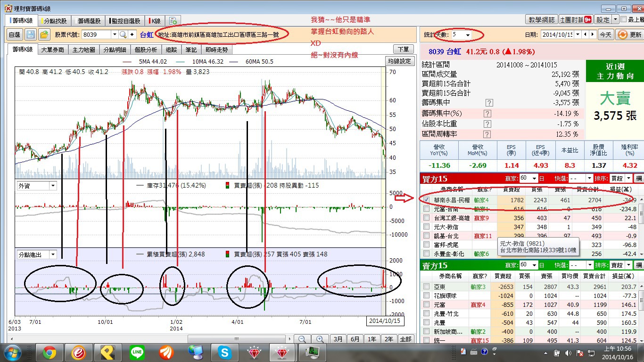Toggle the 最上層 always-on-top checkbox
Screen dimensions: 644x362
[624, 20]
